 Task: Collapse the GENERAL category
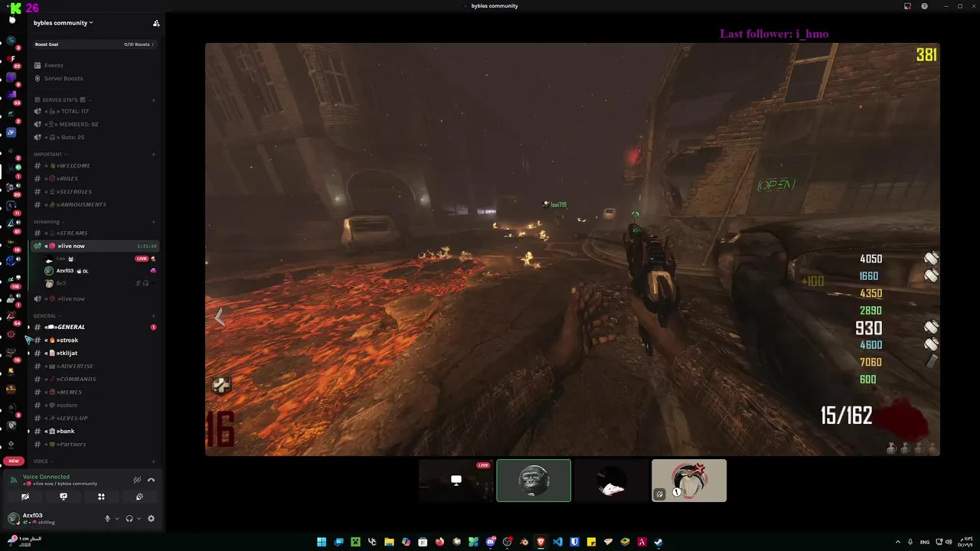click(x=47, y=316)
